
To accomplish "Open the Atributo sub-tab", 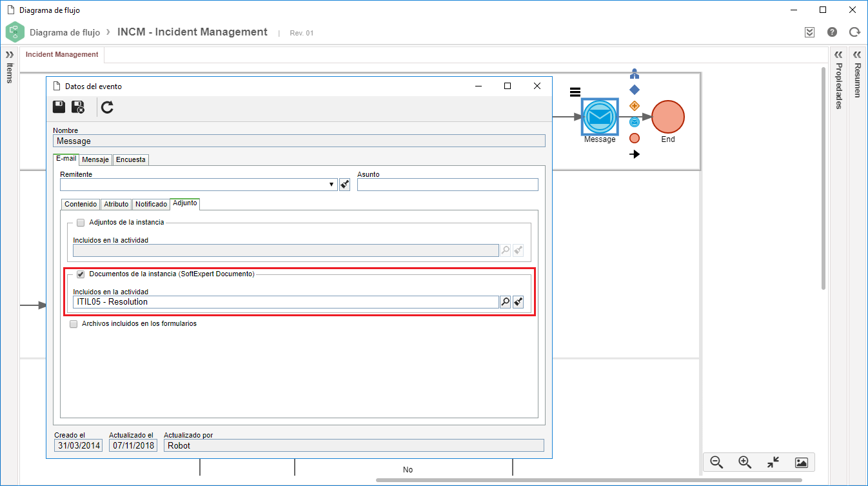I will [116, 204].
